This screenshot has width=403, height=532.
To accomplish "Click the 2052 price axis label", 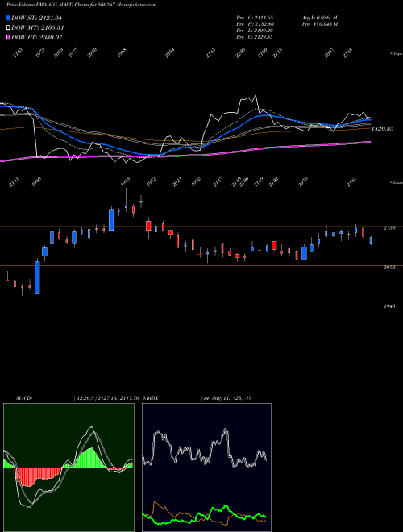I will [x=389, y=268].
